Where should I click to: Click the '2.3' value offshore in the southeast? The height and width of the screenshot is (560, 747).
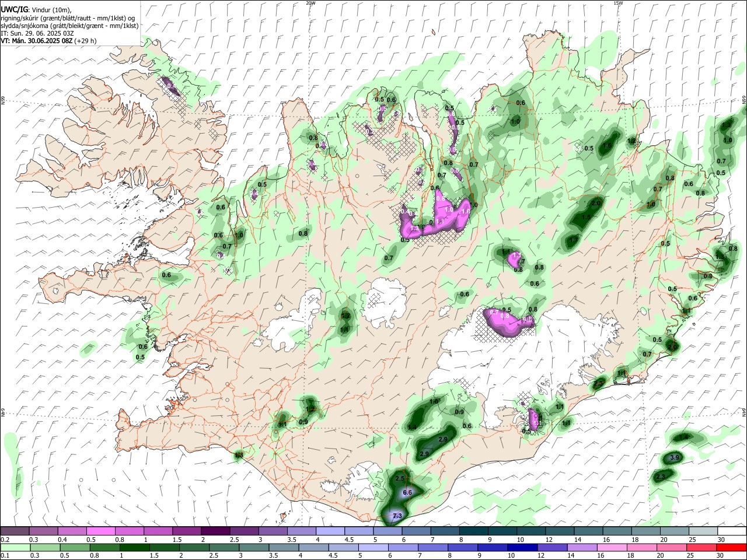tap(661, 477)
